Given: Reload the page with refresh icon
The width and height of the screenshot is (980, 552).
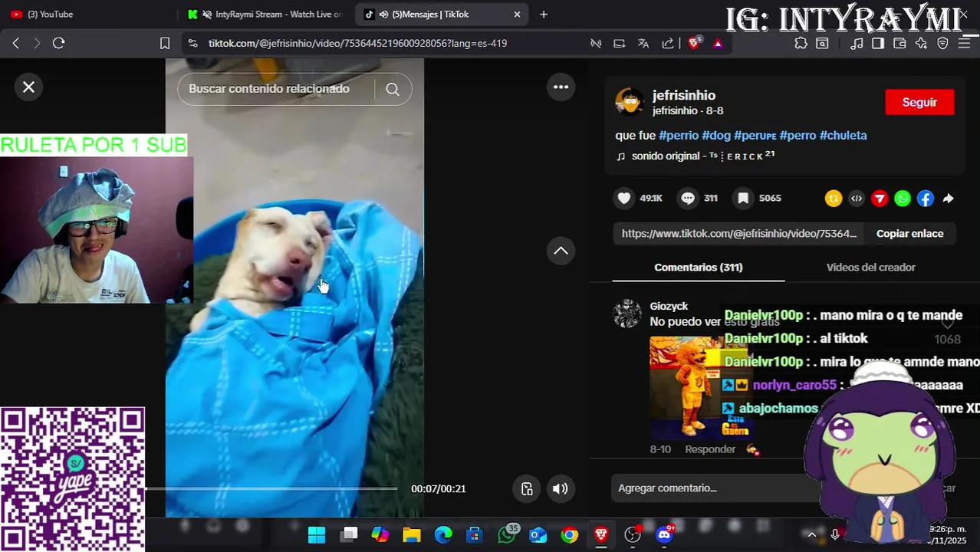Looking at the screenshot, I should (58, 44).
